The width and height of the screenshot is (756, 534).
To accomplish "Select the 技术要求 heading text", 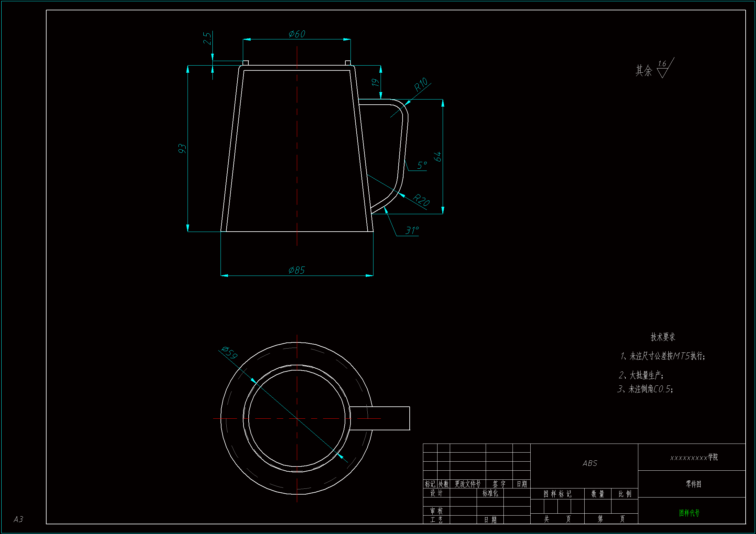I will pos(663,337).
